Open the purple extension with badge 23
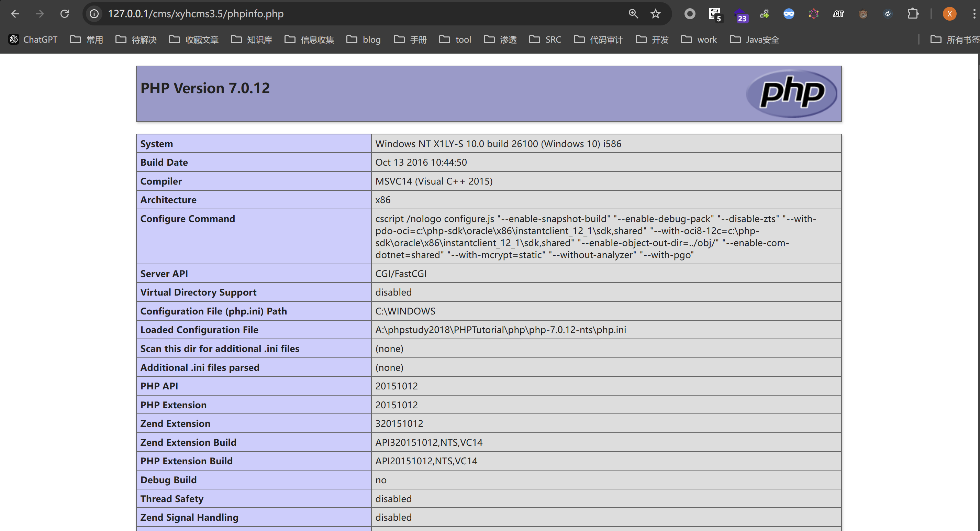Image resolution: width=980 pixels, height=531 pixels. coord(741,15)
